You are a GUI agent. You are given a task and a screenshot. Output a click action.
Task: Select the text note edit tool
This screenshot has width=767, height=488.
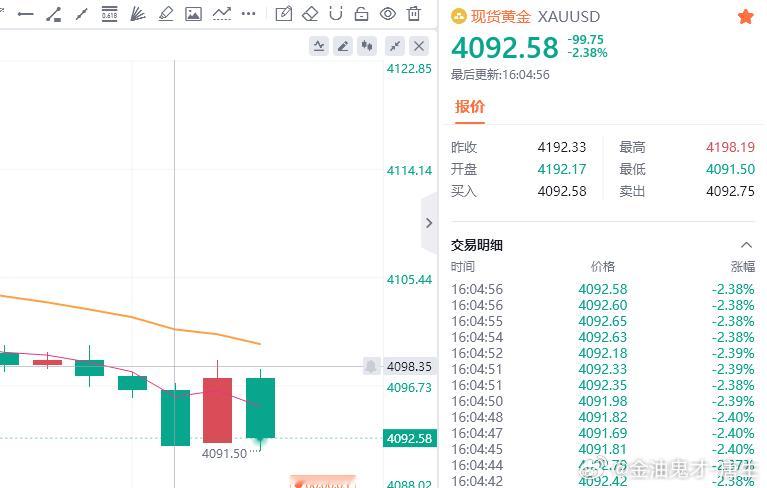[284, 14]
